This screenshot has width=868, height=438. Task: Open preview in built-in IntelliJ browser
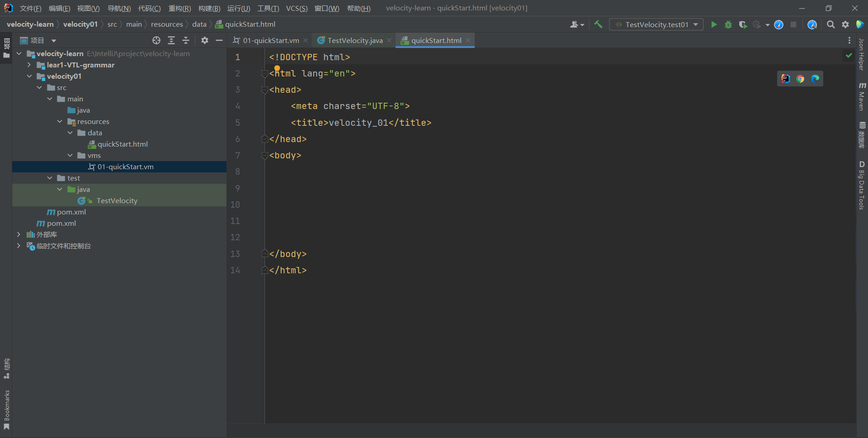[x=786, y=79]
